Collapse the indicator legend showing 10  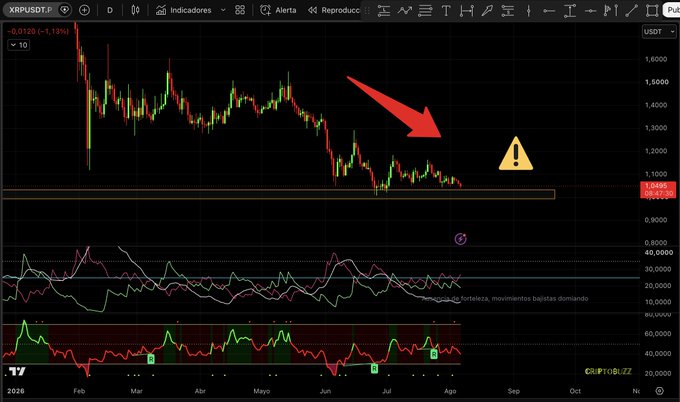[19, 45]
